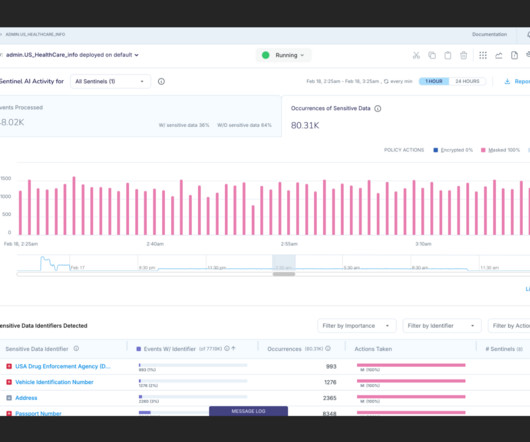Click occurrences value 1276
Screen dimensions: 530x442
point(330,382)
